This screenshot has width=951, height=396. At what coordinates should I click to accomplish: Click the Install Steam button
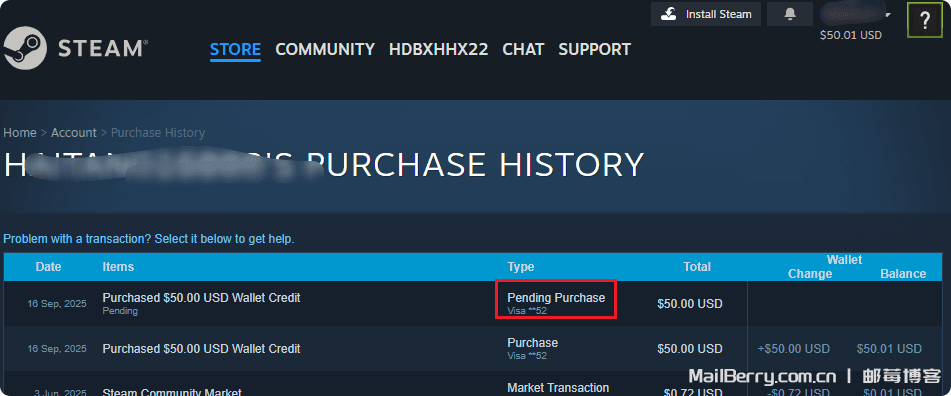[706, 14]
